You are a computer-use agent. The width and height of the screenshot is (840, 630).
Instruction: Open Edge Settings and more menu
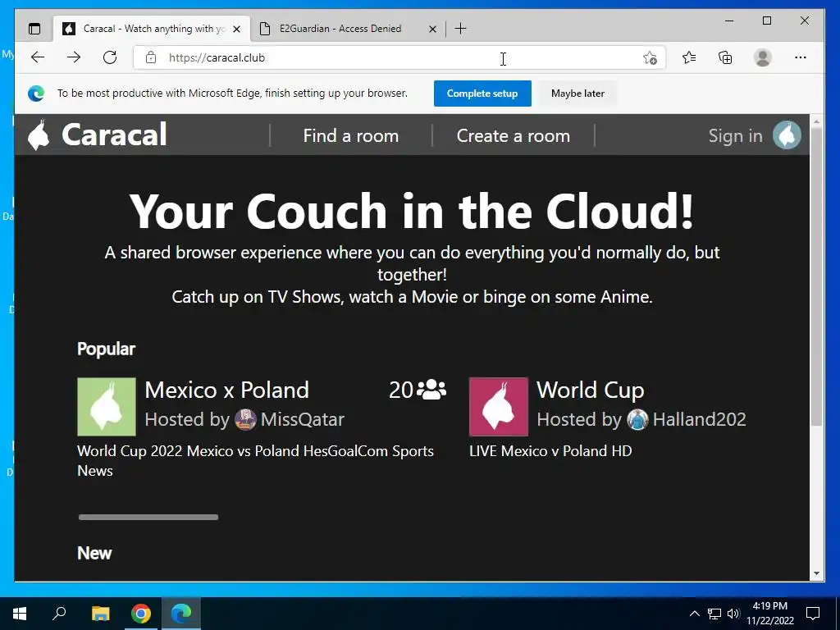point(801,57)
